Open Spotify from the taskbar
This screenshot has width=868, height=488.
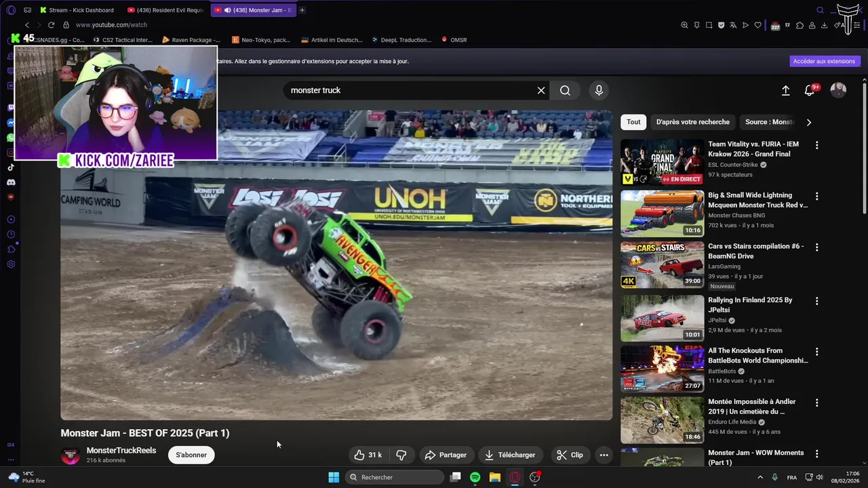pos(475,477)
